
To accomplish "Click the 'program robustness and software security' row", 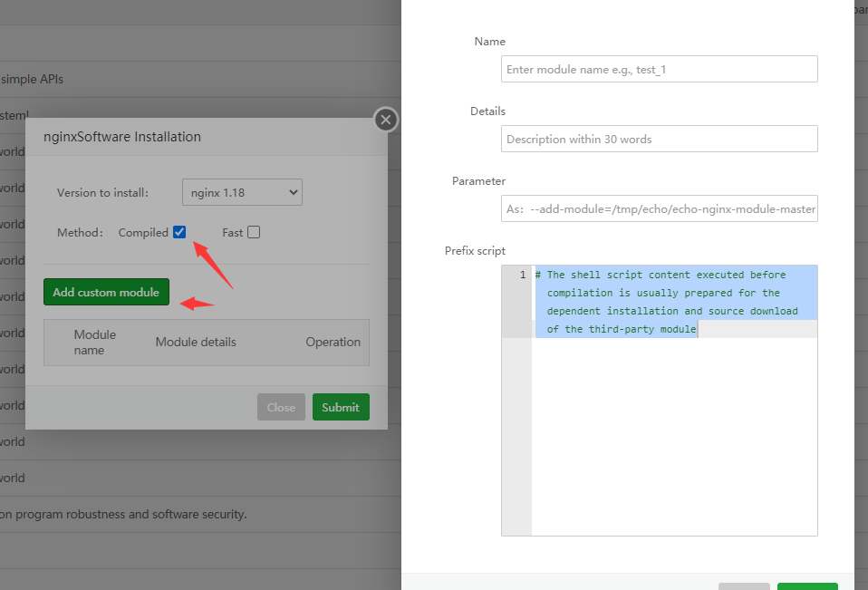I will click(124, 514).
